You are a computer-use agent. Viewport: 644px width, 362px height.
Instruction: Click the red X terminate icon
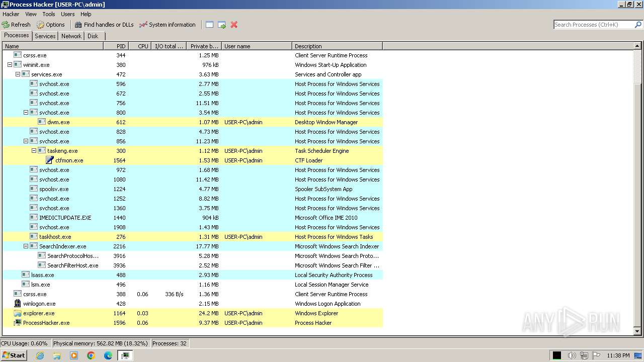(234, 24)
